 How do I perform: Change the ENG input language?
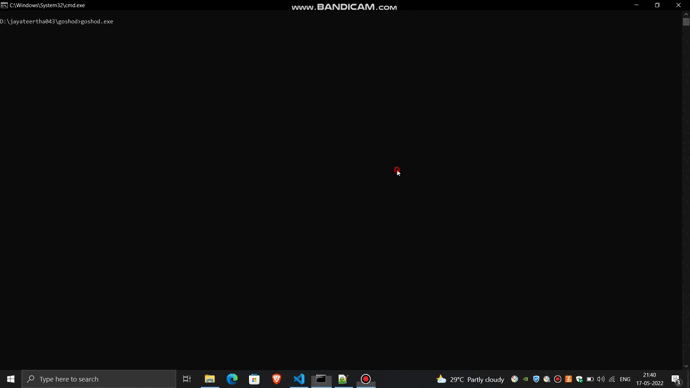coord(625,379)
